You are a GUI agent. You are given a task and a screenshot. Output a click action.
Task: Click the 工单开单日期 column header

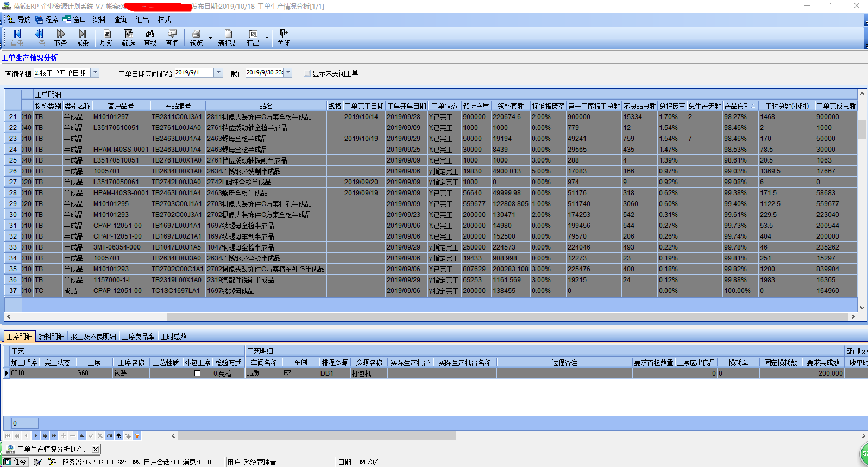[406, 106]
